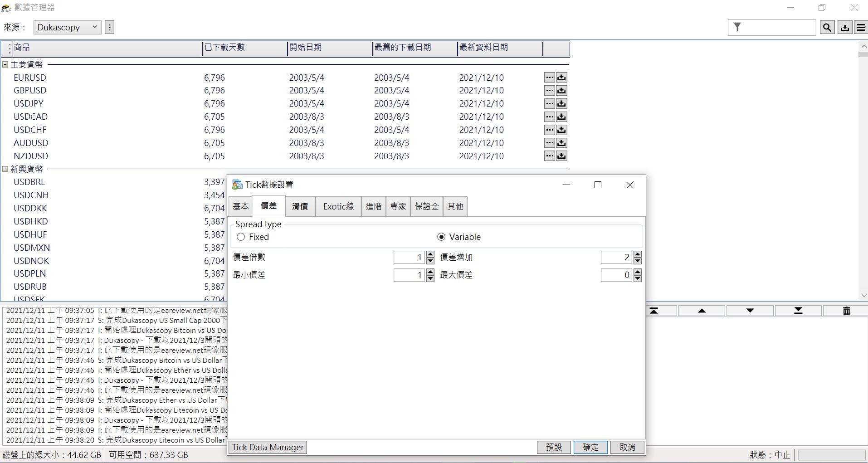Click the toolbar download icon next to search

pyautogui.click(x=845, y=28)
